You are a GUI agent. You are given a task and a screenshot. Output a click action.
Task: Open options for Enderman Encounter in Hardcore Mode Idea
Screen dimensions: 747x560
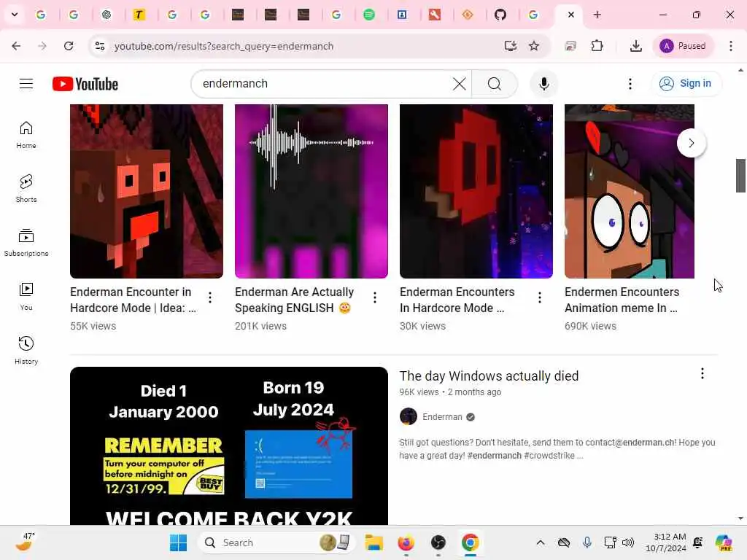coord(210,297)
